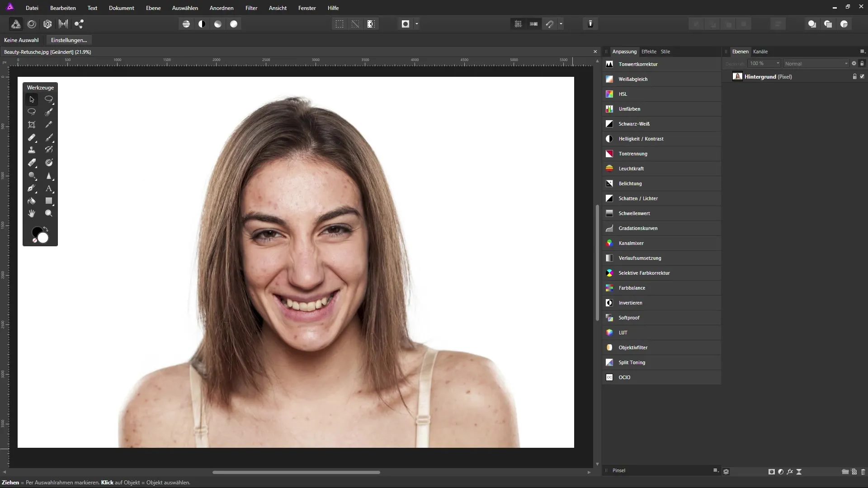Swap foreground and background colors
Viewport: 868px width, 488px height.
46,229
